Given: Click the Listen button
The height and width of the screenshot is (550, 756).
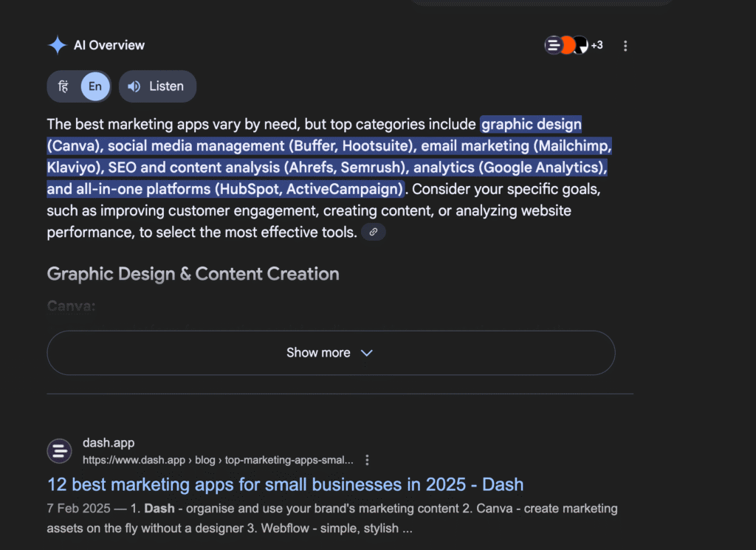Looking at the screenshot, I should [x=157, y=86].
